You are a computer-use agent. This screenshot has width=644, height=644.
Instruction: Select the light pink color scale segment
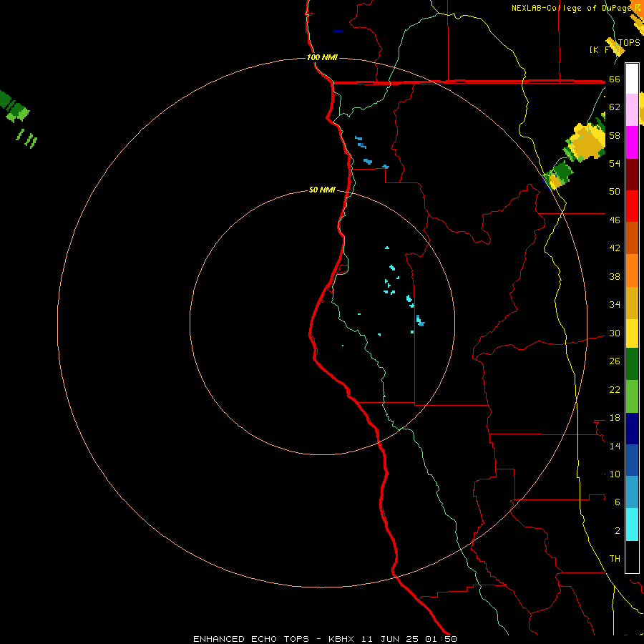point(632,110)
